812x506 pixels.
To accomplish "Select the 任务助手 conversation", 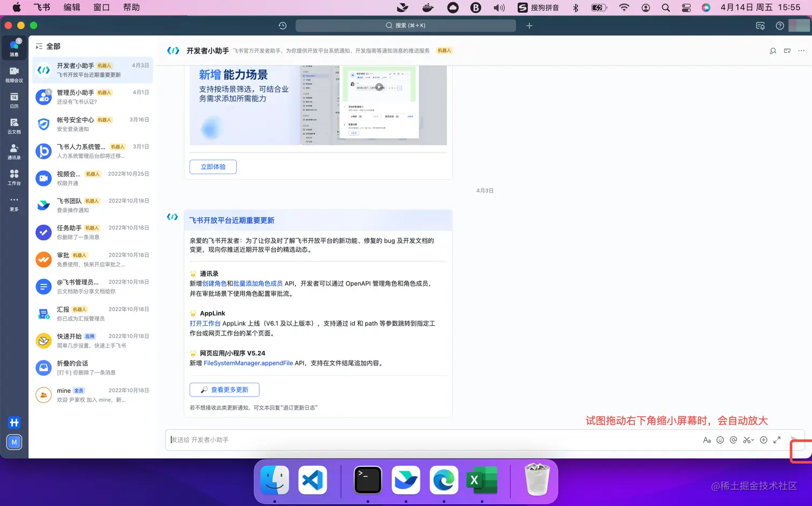I will point(92,232).
